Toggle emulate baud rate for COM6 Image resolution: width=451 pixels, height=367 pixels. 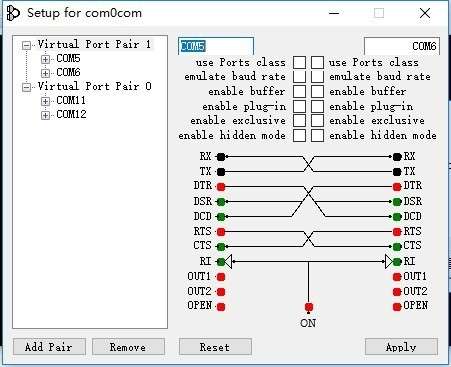pos(317,76)
